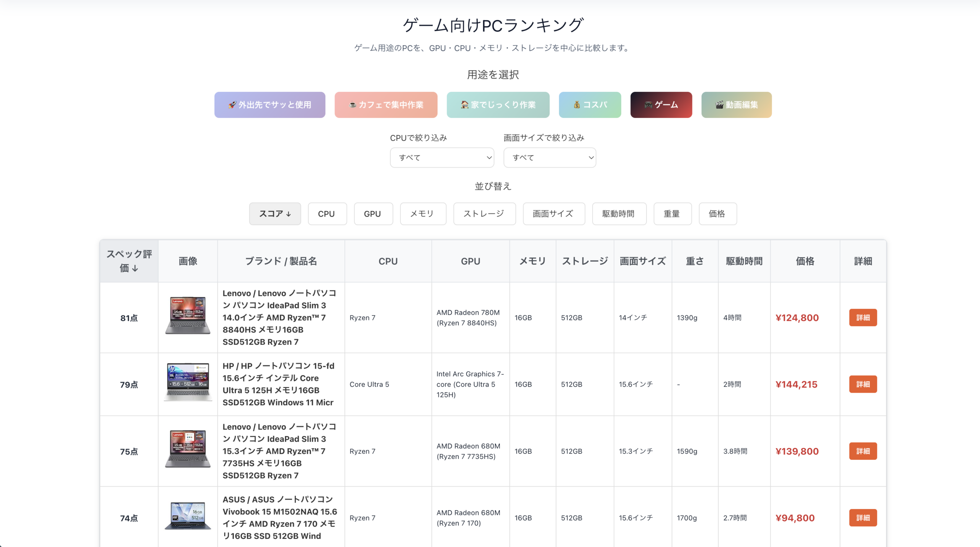Screen dimensions: 980x547
Task: Sort by CPU button
Action: [327, 214]
